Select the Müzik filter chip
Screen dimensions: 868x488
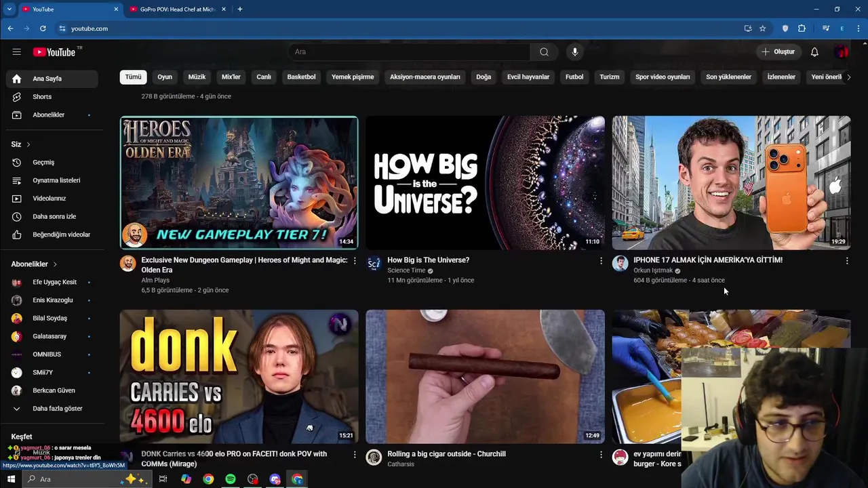tap(197, 77)
